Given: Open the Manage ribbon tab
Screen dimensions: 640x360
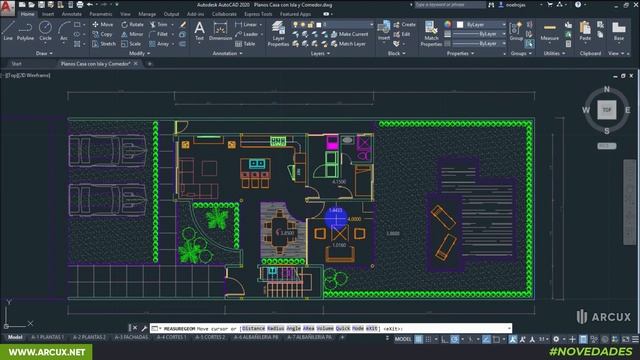Looking at the screenshot, I should (147, 14).
